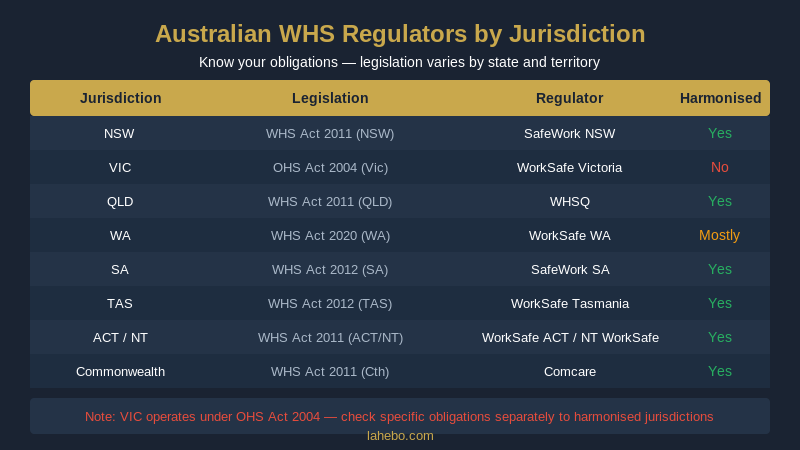Click the 'Jurisdiction' column header

120,98
